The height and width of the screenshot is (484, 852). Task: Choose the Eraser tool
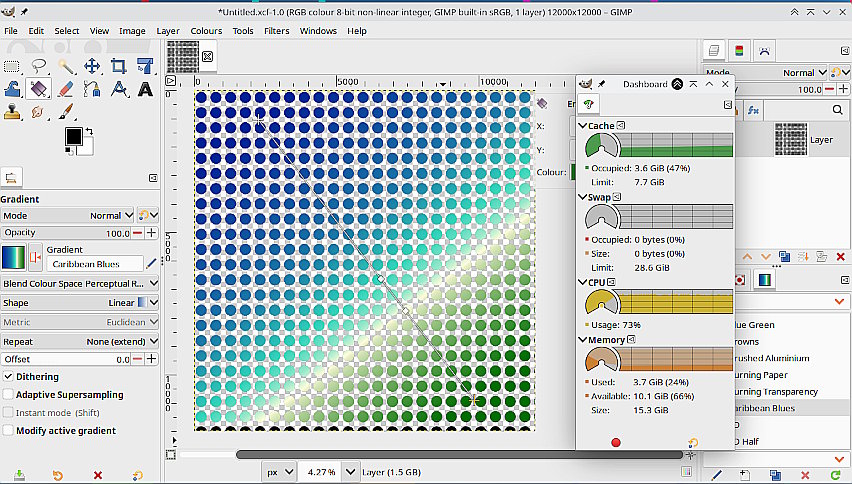pos(66,89)
